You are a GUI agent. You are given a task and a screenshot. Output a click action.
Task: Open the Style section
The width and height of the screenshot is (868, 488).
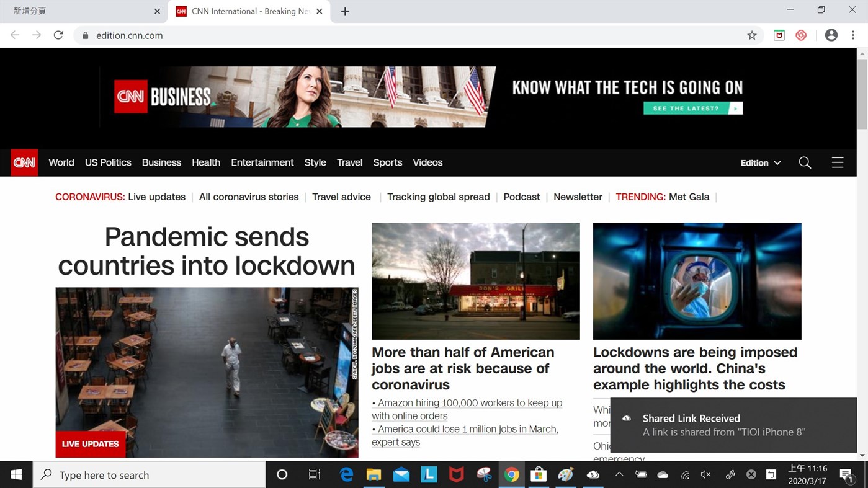coord(315,162)
